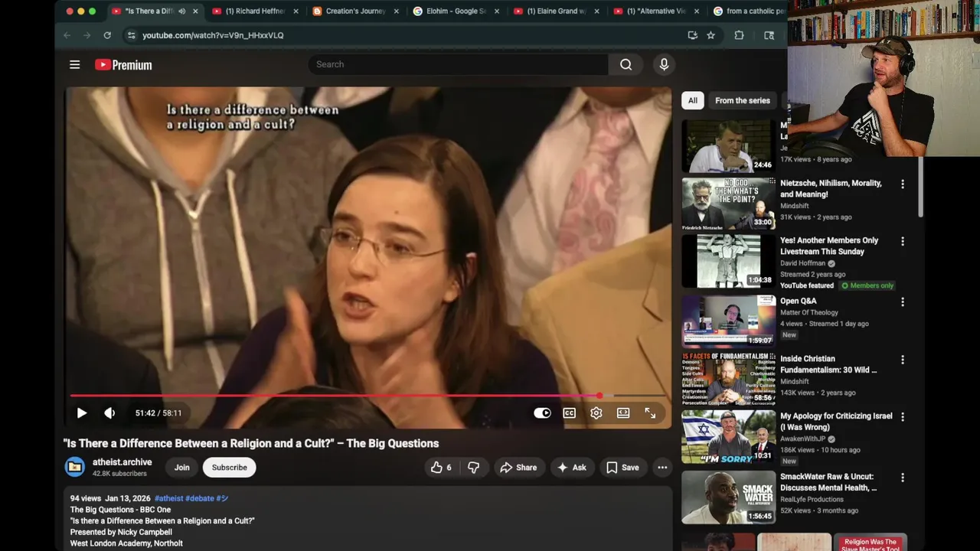Toggle the autoplay switch in player
The height and width of the screenshot is (551, 980).
point(542,413)
